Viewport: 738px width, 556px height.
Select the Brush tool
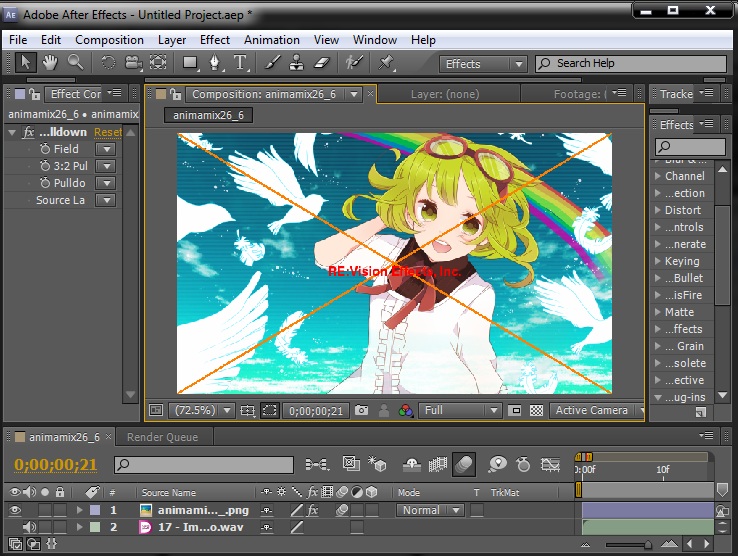point(272,63)
